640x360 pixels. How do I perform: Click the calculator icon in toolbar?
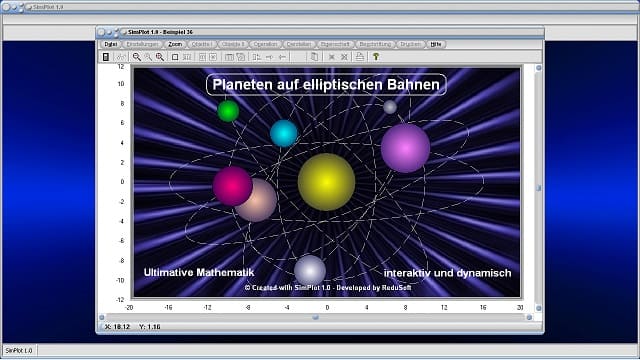(106, 57)
